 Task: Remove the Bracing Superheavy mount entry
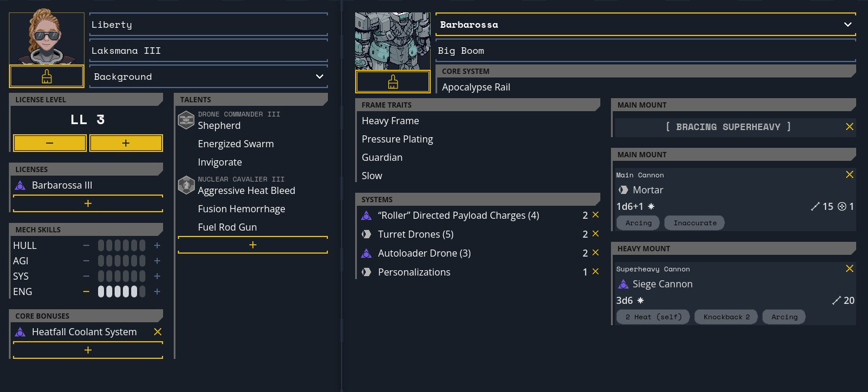pos(850,127)
